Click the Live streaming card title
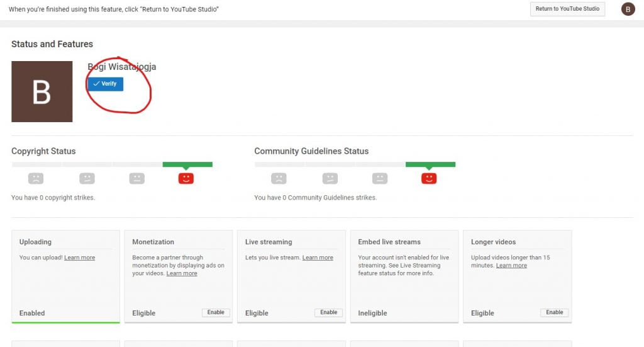The image size is (644, 347). click(x=269, y=242)
